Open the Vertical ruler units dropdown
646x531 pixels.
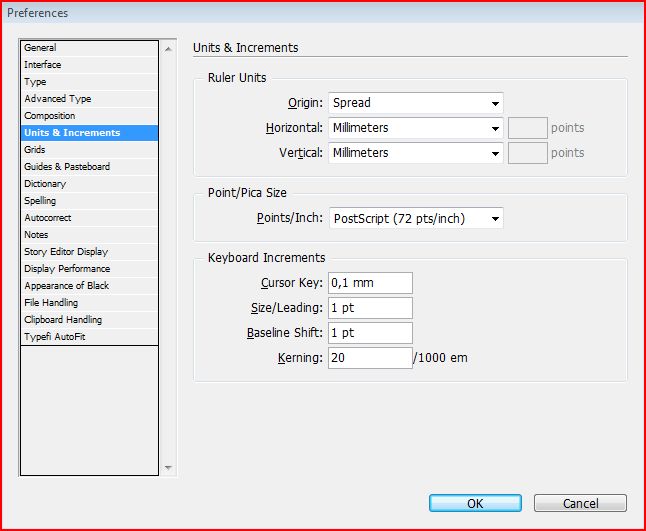416,153
